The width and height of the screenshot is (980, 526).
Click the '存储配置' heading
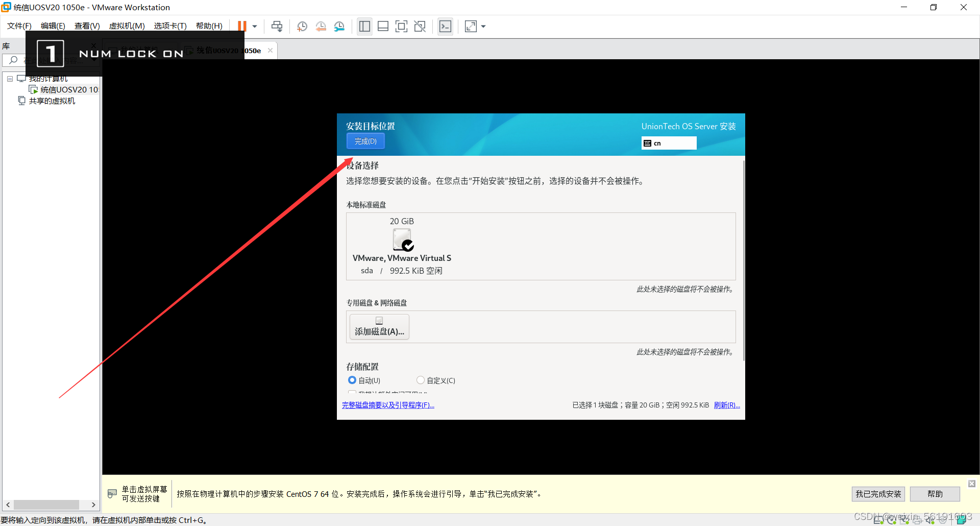(362, 367)
